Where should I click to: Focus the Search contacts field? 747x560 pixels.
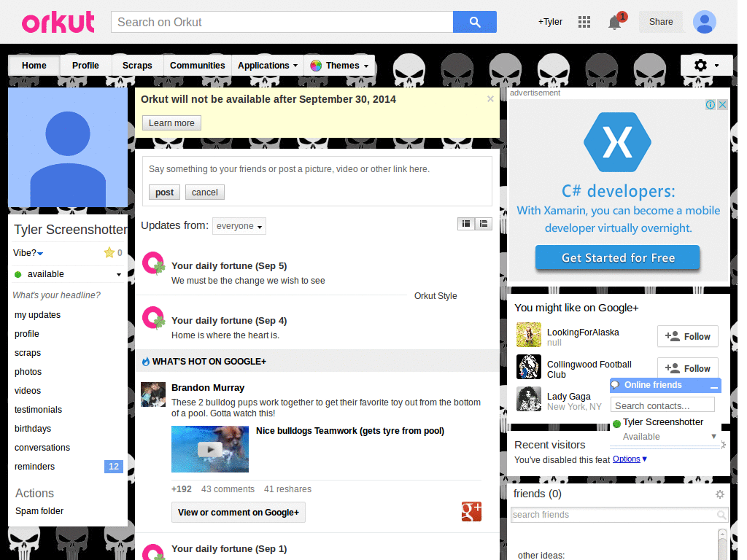pyautogui.click(x=662, y=405)
